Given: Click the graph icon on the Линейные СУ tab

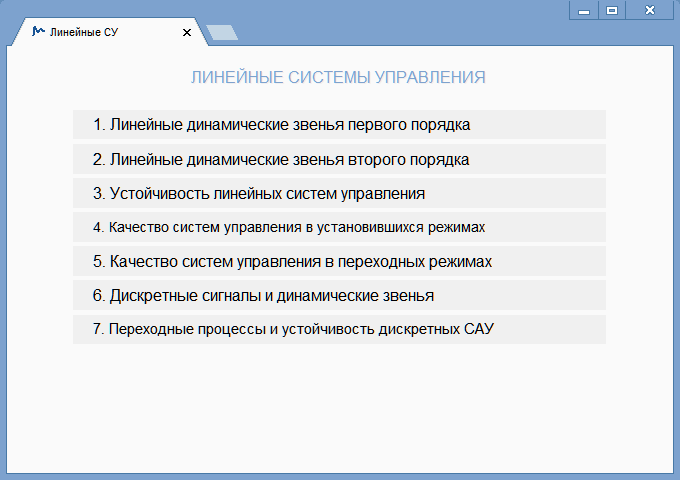Looking at the screenshot, I should [38, 31].
